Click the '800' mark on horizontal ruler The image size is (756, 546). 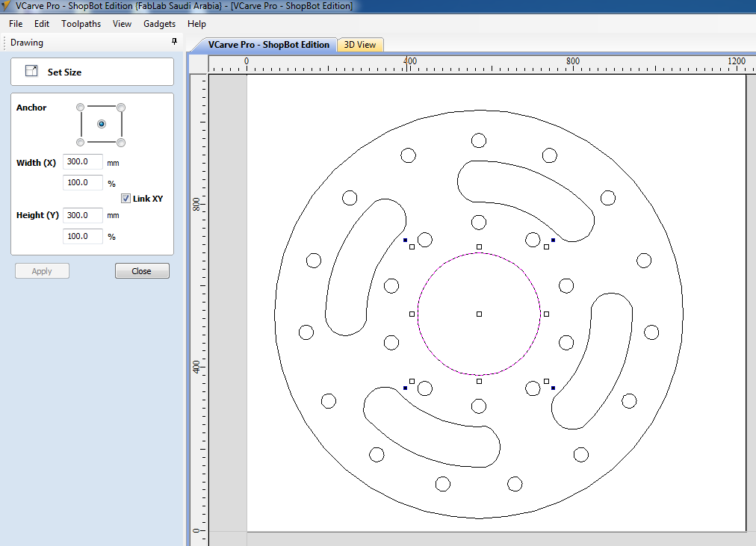pyautogui.click(x=573, y=61)
